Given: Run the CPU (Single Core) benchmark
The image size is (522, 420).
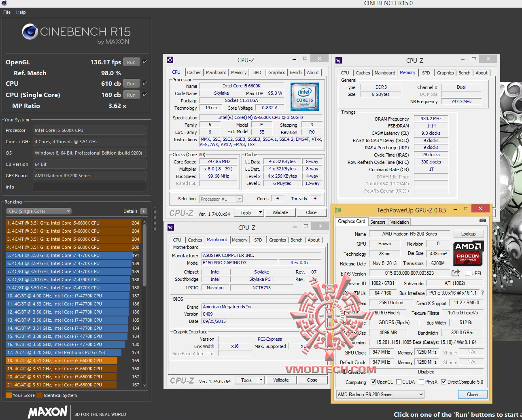Looking at the screenshot, I should (132, 95).
